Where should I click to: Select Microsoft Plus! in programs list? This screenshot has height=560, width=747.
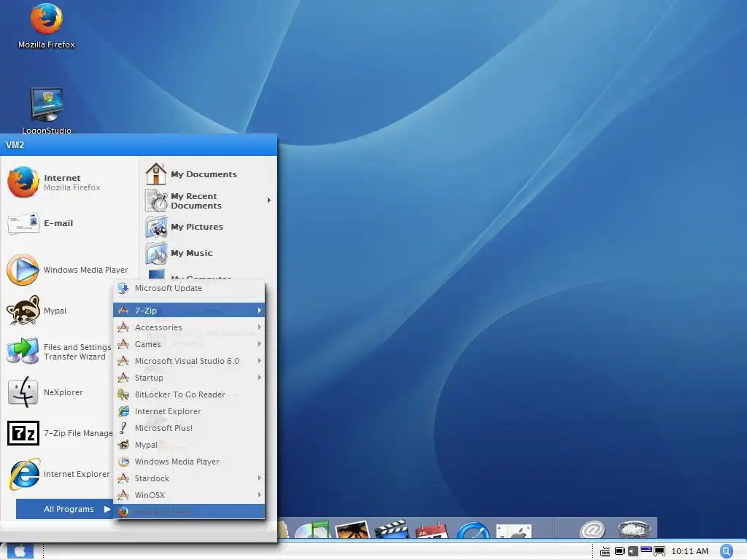(189, 427)
